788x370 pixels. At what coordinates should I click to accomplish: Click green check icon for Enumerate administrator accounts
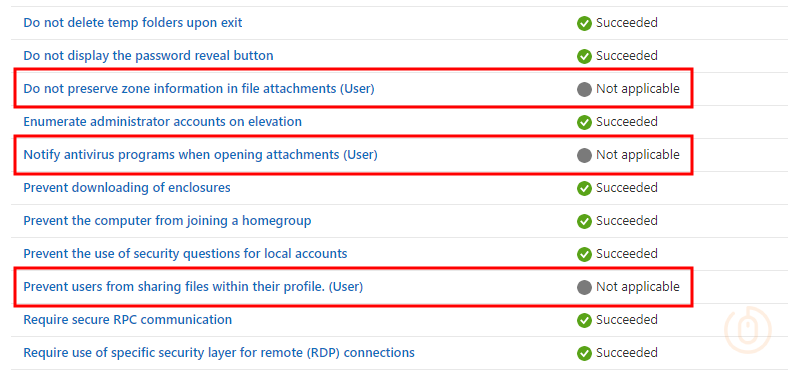[584, 122]
